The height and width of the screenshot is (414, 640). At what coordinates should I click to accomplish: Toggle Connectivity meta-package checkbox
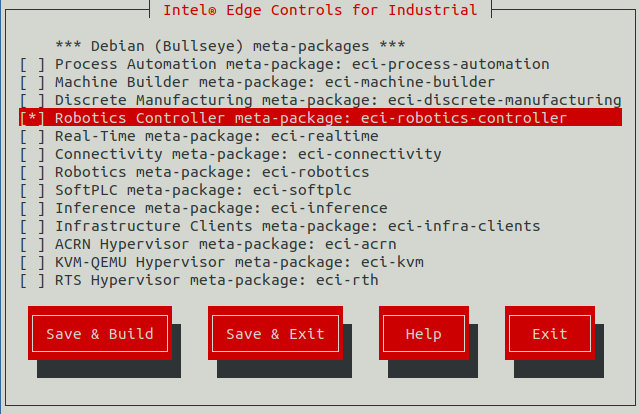pos(33,154)
